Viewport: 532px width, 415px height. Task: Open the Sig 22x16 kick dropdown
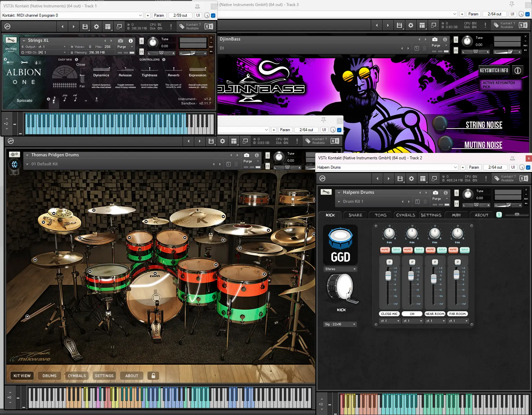point(340,324)
